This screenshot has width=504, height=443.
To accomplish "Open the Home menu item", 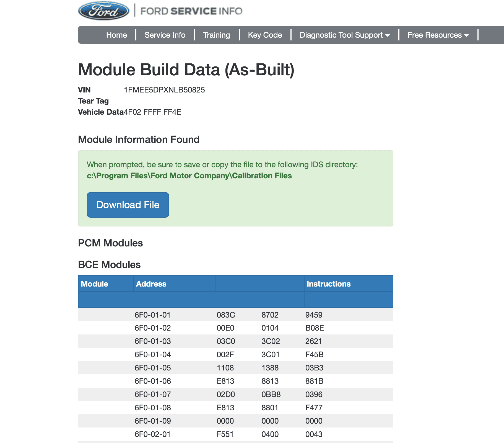I will tap(116, 35).
